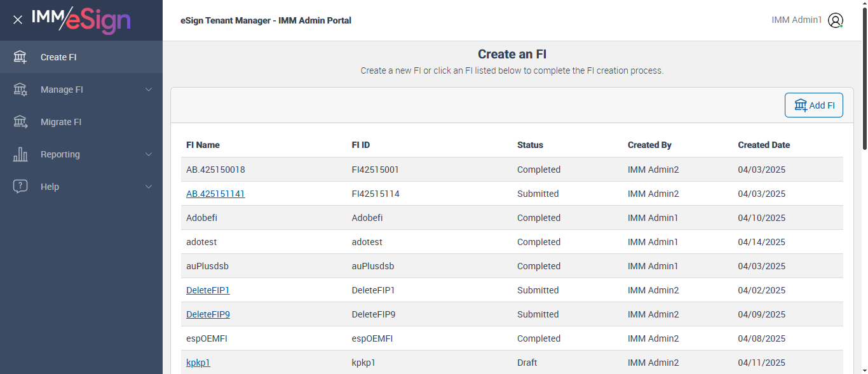This screenshot has width=868, height=374.
Task: Click the FI Name column header
Action: (x=203, y=145)
